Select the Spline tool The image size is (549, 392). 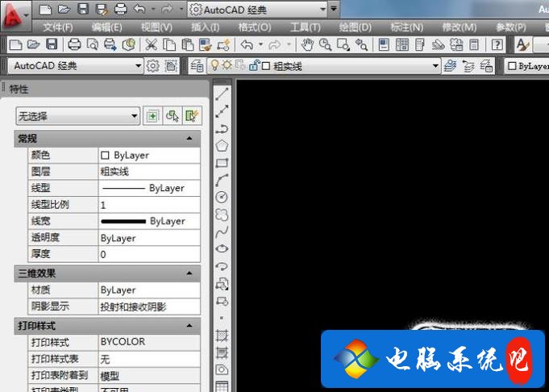pyautogui.click(x=222, y=231)
